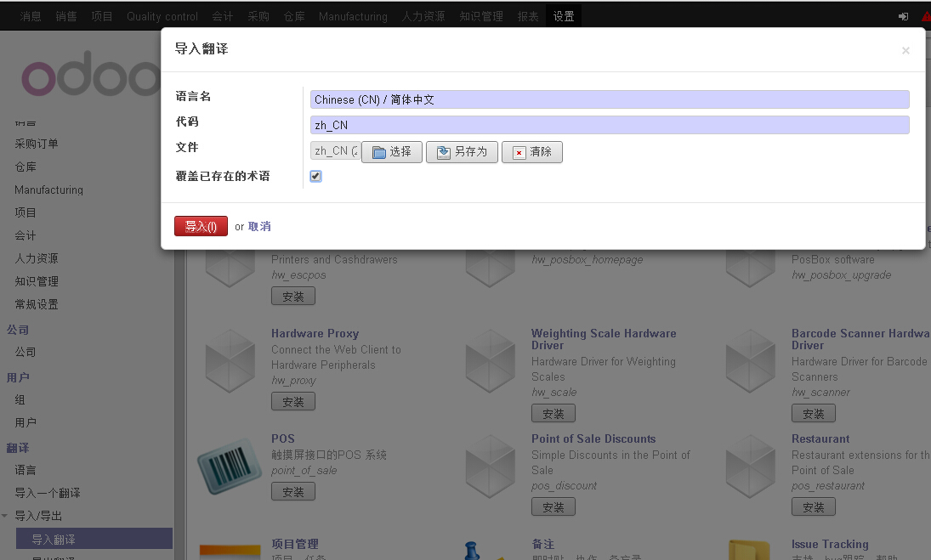Click the POS barcode module icon
The width and height of the screenshot is (931, 560).
(x=230, y=467)
